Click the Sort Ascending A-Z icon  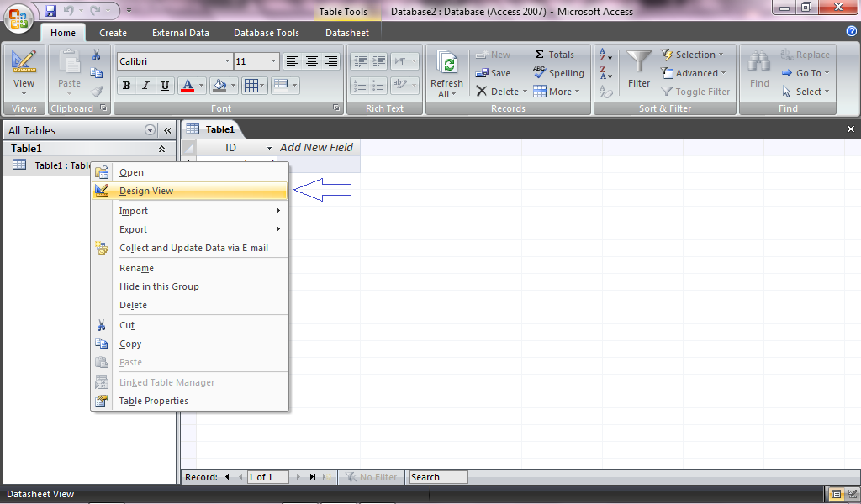coord(605,55)
